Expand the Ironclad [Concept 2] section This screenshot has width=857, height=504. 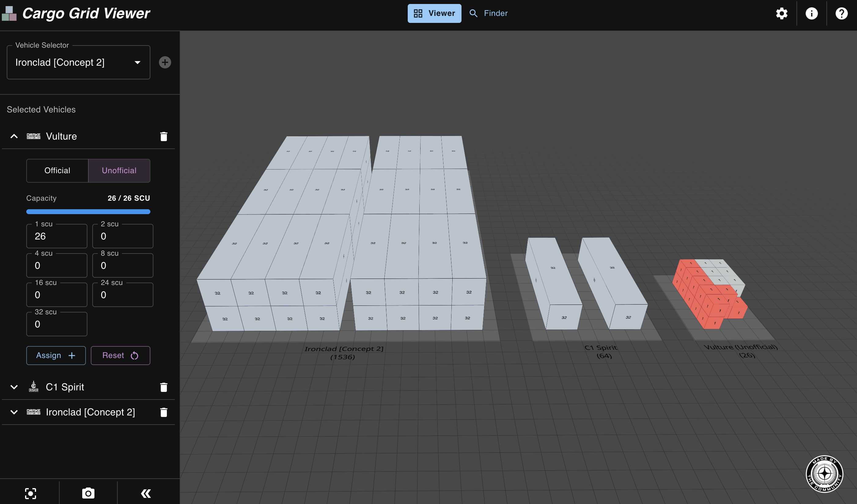(14, 412)
